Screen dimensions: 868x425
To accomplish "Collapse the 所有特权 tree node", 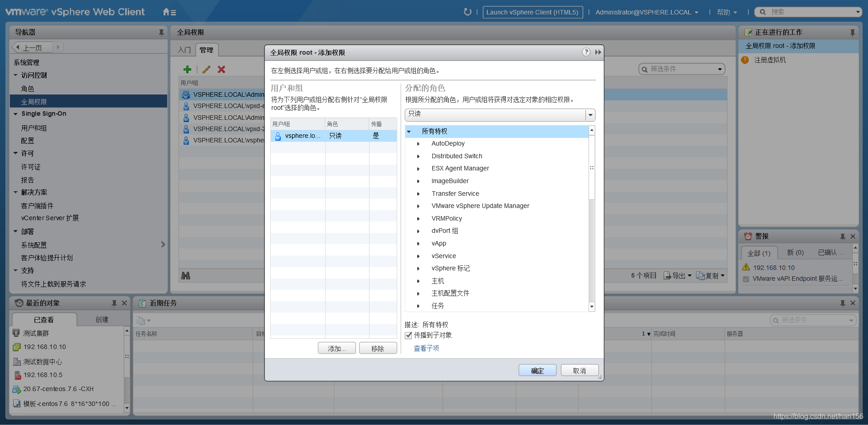I will [x=409, y=132].
